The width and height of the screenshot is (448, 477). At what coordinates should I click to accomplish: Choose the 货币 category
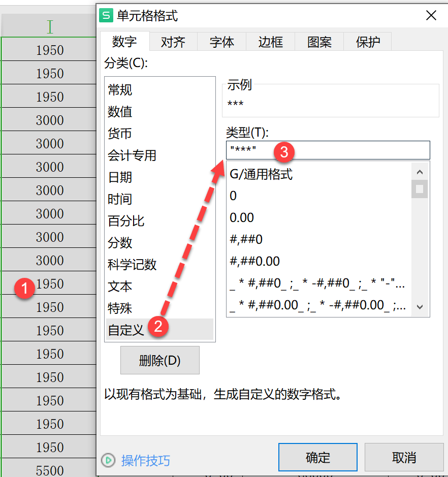pos(159,134)
